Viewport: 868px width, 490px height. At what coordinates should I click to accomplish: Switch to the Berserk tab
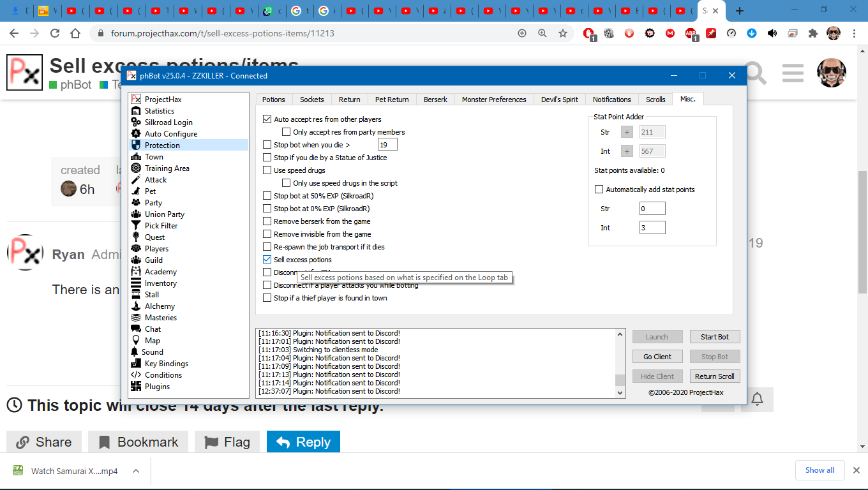[x=435, y=100]
